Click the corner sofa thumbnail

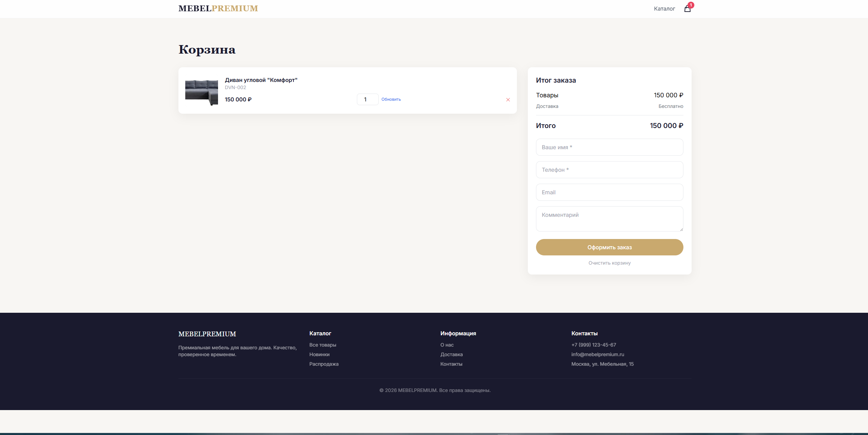coord(202,92)
